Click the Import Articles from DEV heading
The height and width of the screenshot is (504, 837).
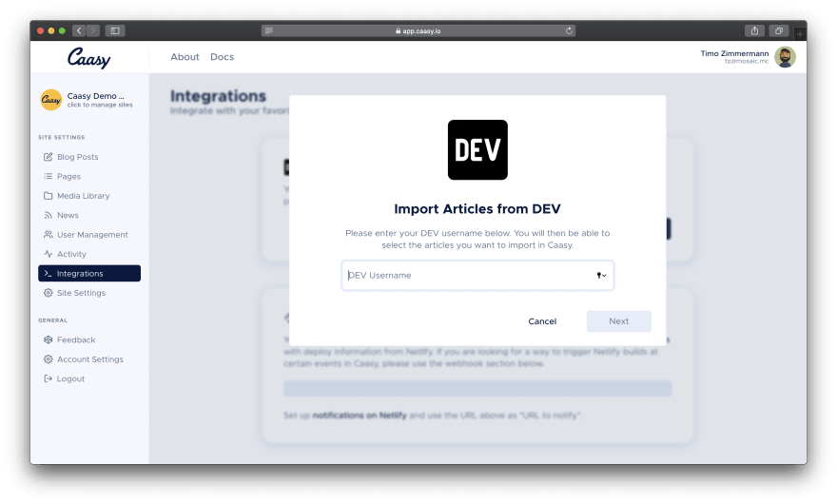coord(477,209)
